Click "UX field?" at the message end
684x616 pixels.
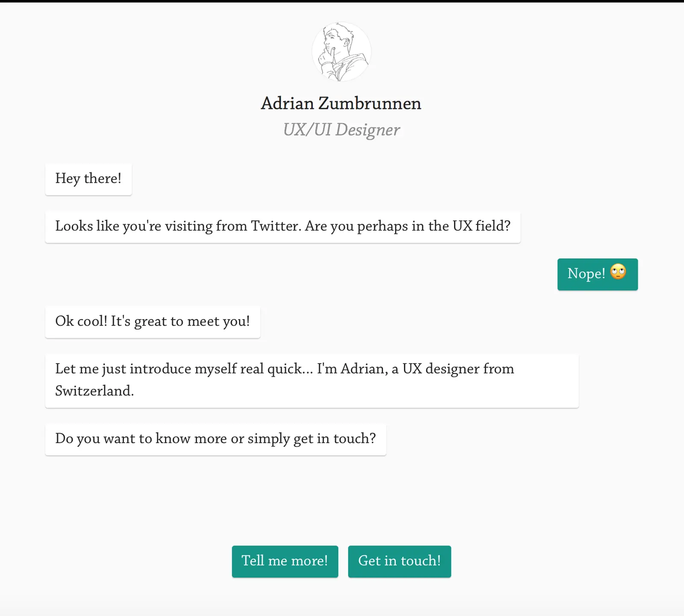pyautogui.click(x=481, y=226)
